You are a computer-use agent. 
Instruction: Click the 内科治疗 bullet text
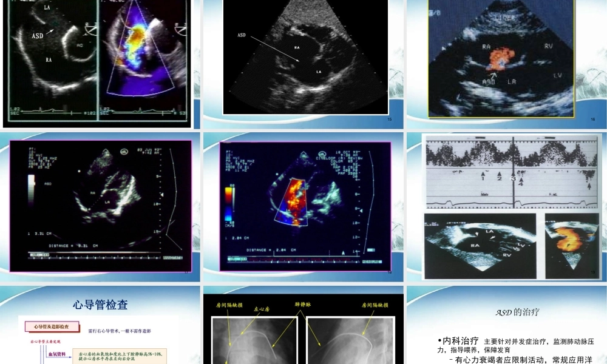(458, 340)
